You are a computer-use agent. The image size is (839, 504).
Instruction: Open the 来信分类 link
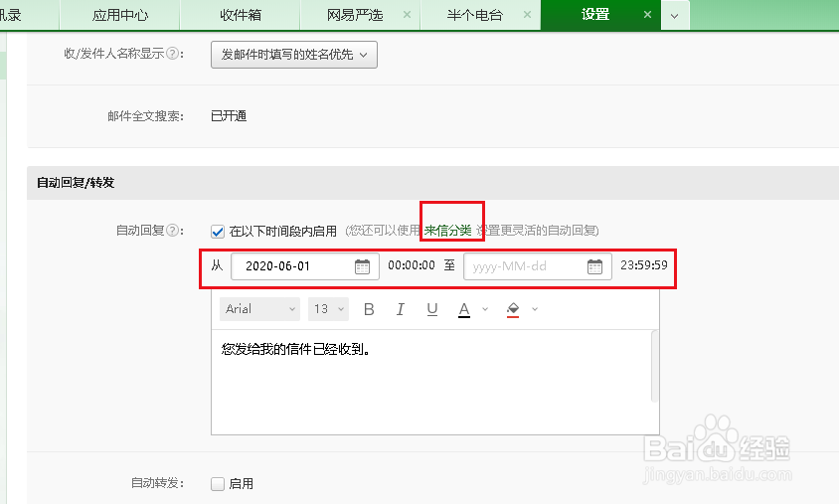click(x=448, y=231)
